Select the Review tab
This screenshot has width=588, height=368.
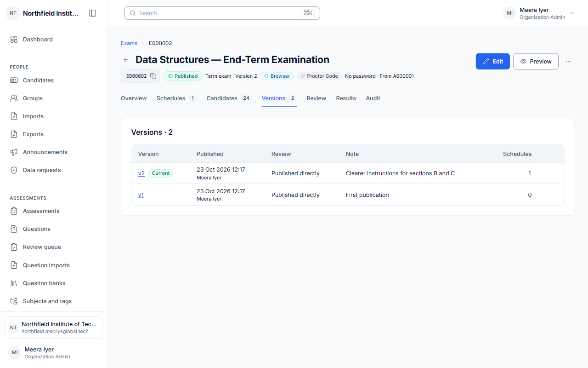point(316,98)
